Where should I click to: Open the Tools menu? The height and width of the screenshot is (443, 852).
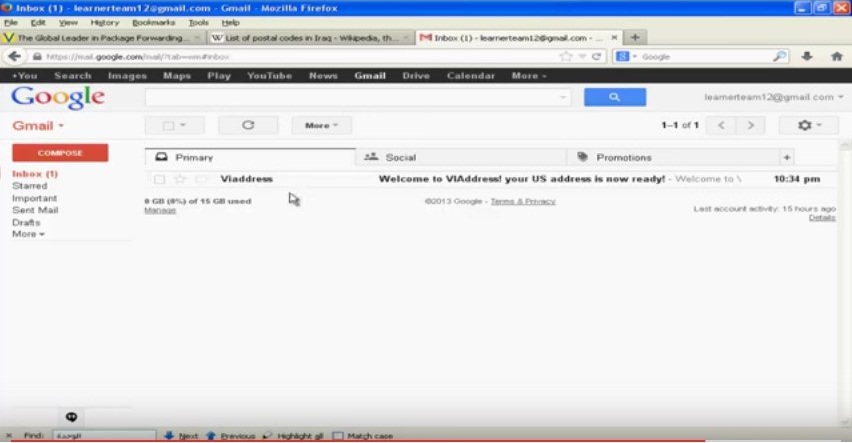[198, 22]
